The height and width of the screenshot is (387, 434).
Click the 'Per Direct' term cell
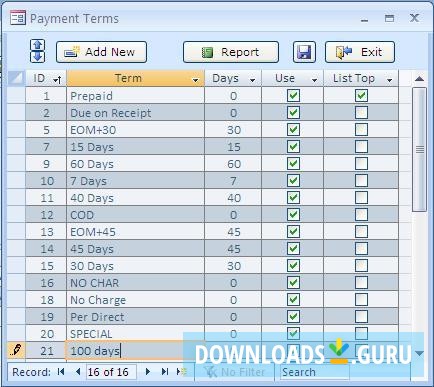pos(135,317)
